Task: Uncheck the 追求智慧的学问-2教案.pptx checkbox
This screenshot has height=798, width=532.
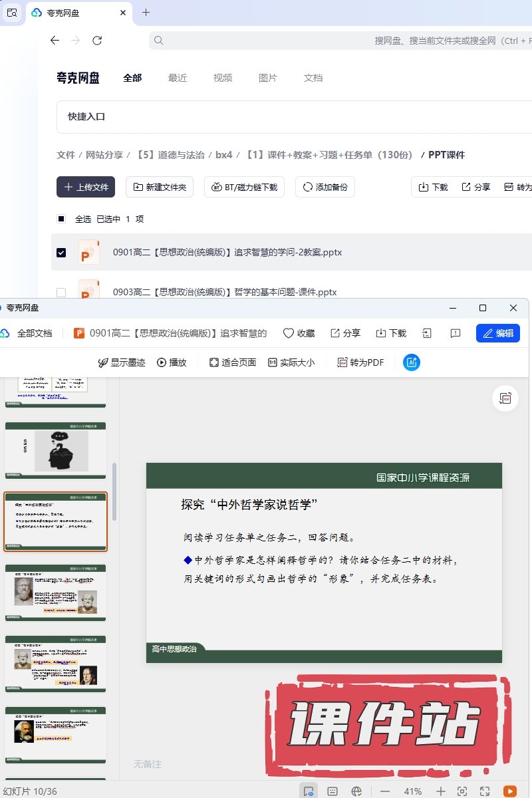Action: [x=61, y=253]
